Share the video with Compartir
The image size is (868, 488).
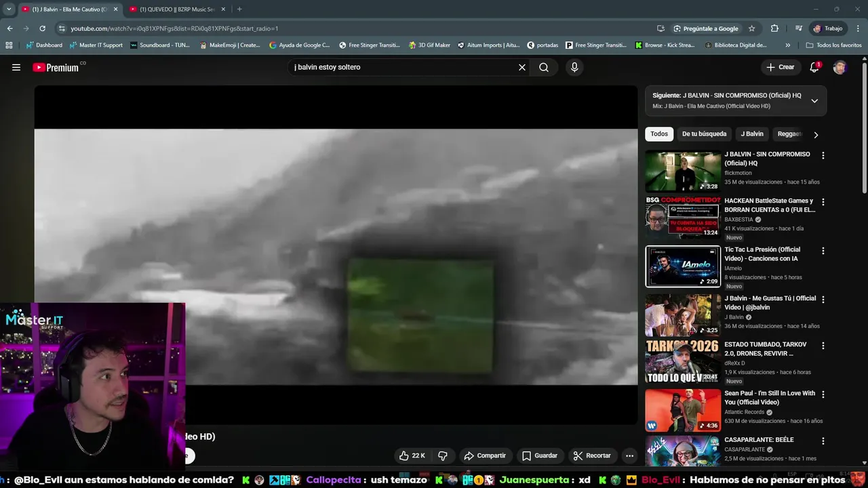[484, 455]
